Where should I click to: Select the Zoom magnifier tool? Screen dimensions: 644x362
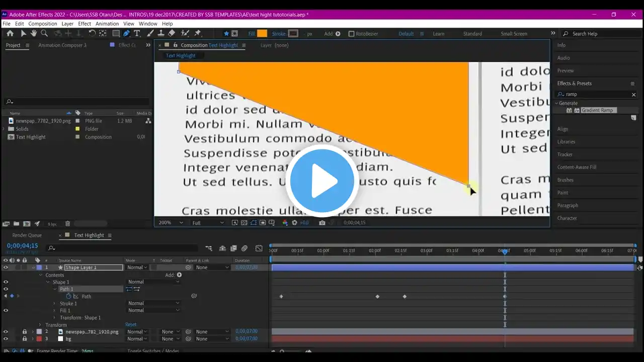44,33
